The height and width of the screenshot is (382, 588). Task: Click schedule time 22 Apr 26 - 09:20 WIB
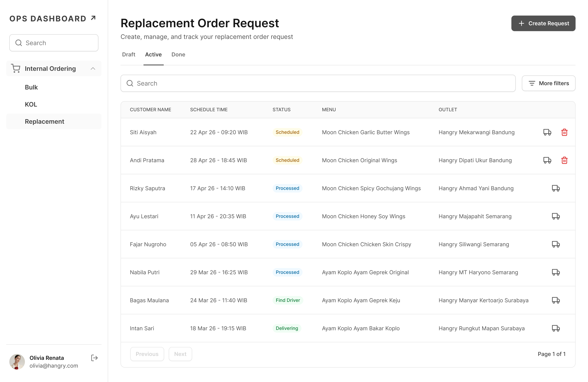point(219,132)
